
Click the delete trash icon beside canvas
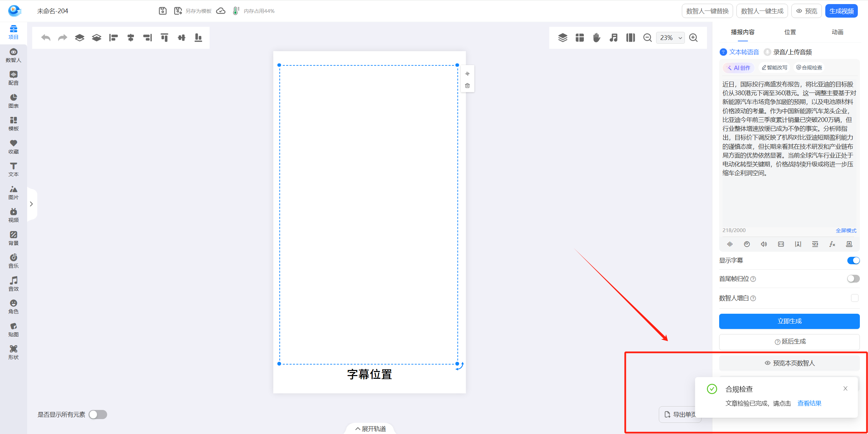467,86
